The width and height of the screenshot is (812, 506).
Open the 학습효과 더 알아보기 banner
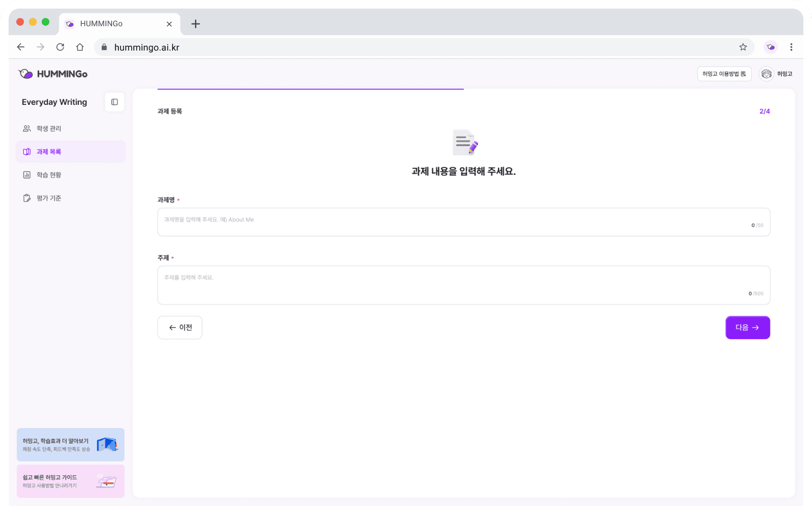[70, 444]
